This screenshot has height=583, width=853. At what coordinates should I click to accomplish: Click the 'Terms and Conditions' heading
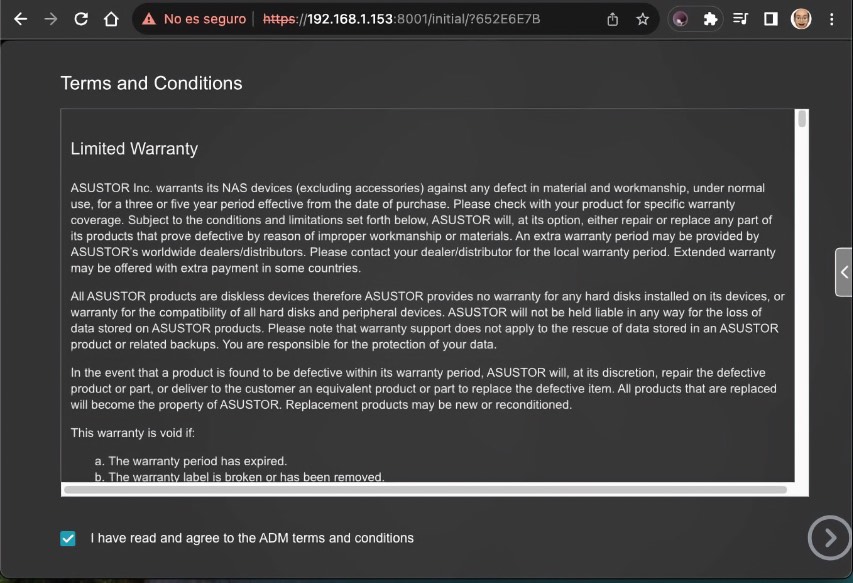pos(151,83)
